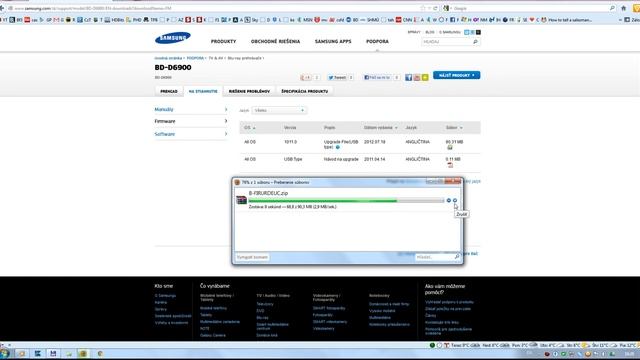Switch to the PREHĽAD tab
The height and width of the screenshot is (360, 640).
169,91
